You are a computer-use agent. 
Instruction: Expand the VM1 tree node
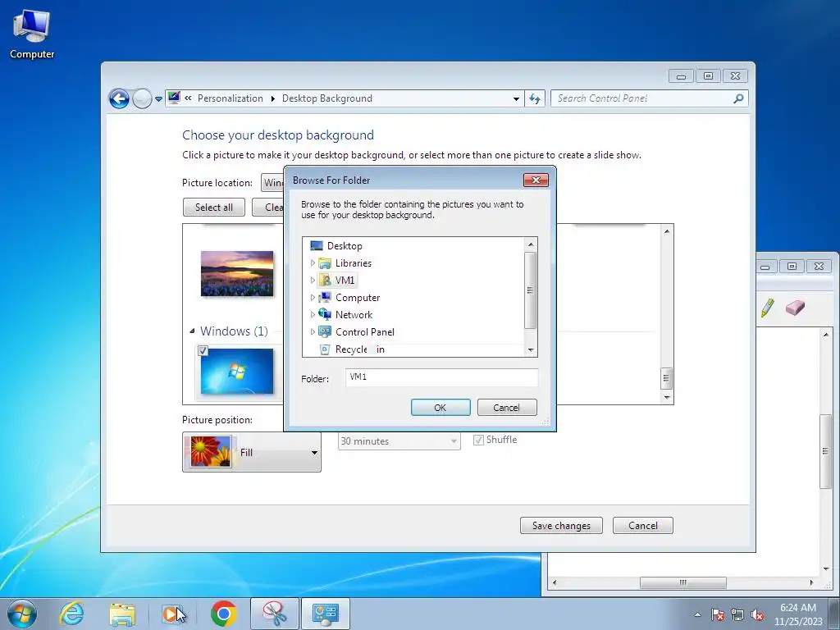(x=313, y=281)
